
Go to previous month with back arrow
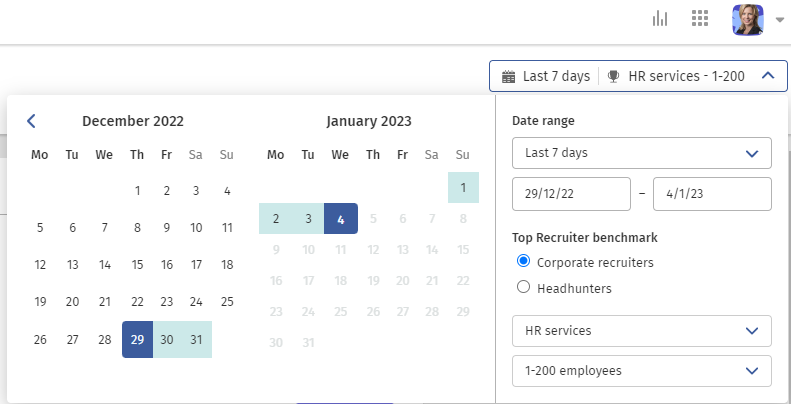[31, 121]
